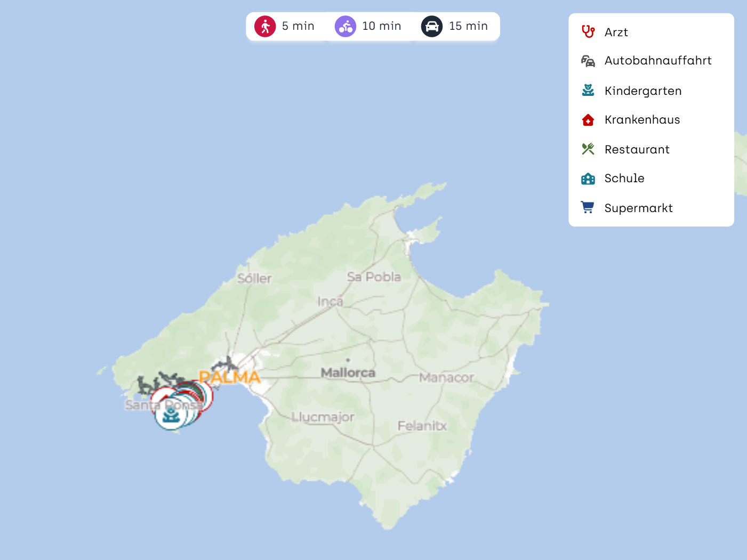This screenshot has width=747, height=560.
Task: Click the Autobahnauffahrt cars icon
Action: [x=588, y=61]
